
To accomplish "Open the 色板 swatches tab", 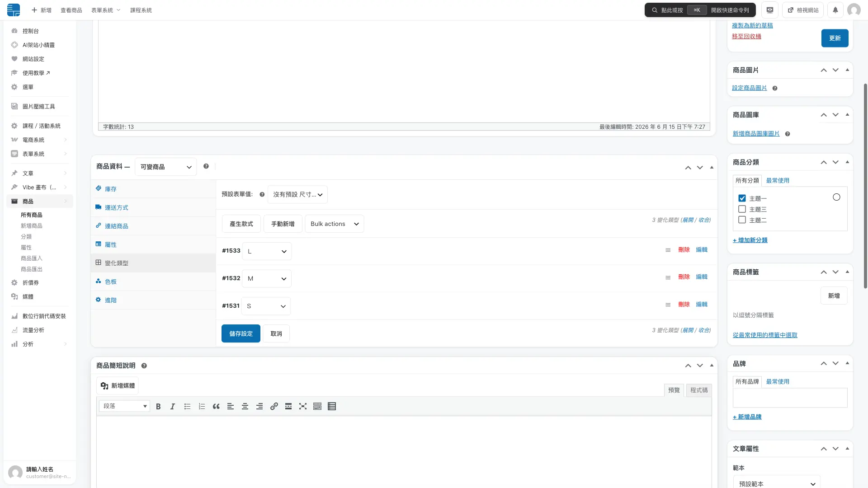I will (153, 282).
